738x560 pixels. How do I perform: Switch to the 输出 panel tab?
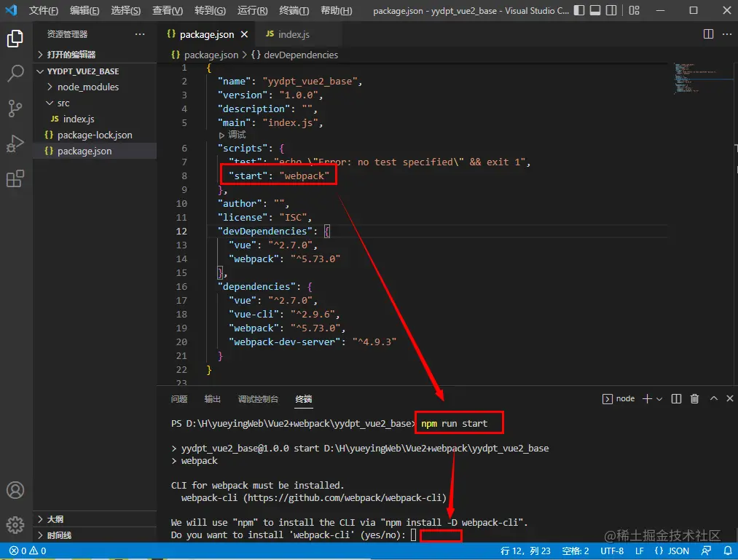coord(212,399)
